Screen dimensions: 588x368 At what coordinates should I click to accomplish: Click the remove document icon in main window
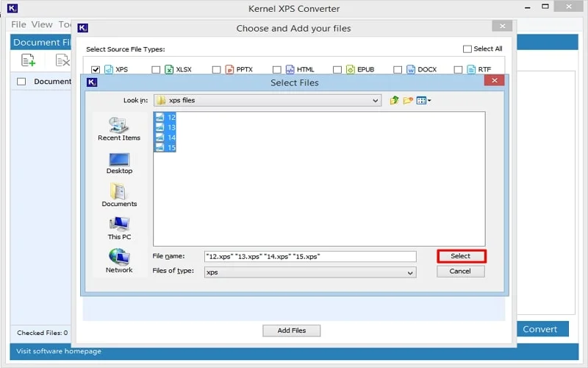click(62, 60)
